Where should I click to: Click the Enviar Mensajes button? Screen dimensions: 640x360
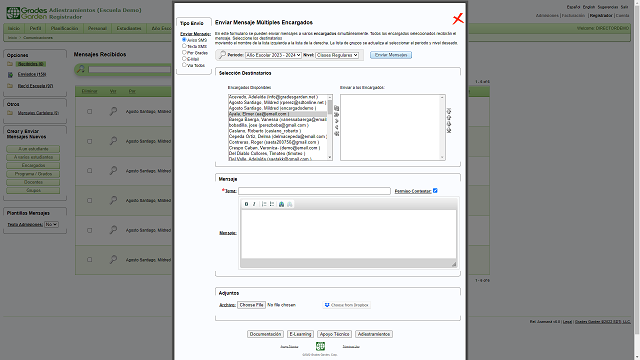point(391,55)
